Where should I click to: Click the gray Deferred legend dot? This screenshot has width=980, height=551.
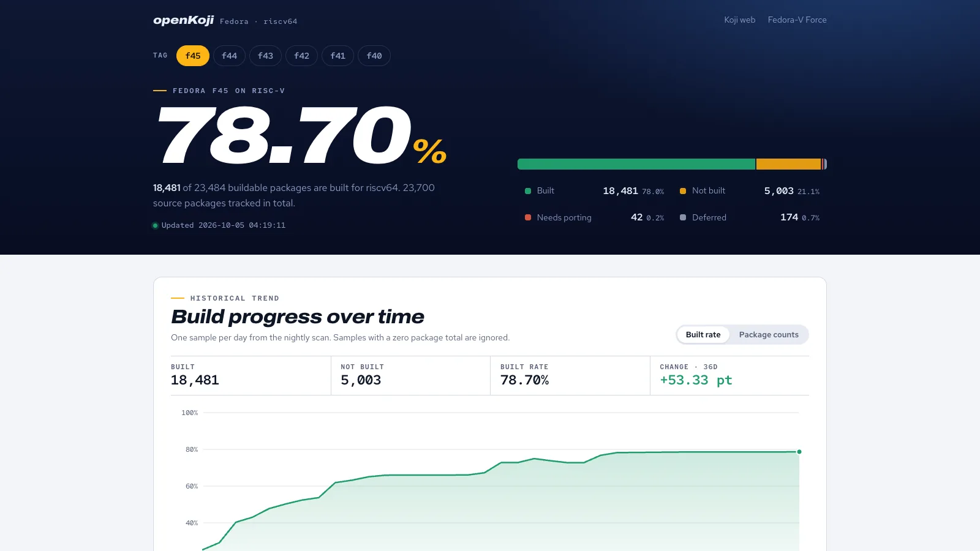pyautogui.click(x=683, y=217)
